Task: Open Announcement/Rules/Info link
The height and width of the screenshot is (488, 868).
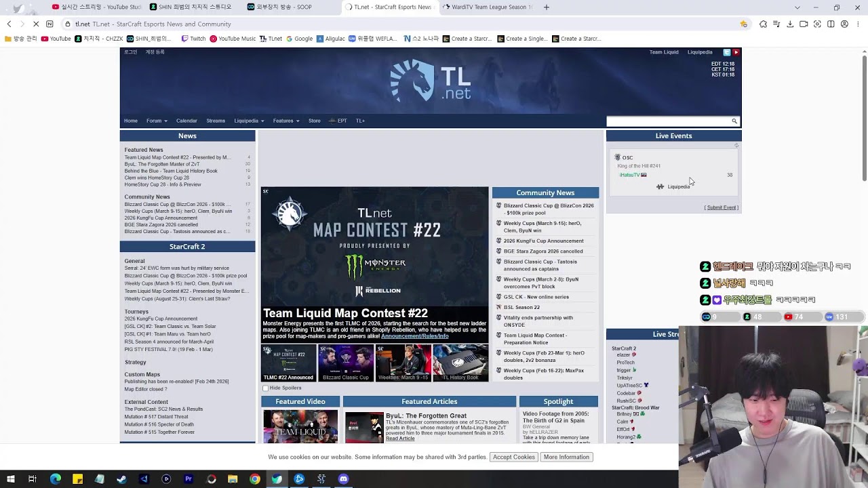Action: (x=414, y=336)
